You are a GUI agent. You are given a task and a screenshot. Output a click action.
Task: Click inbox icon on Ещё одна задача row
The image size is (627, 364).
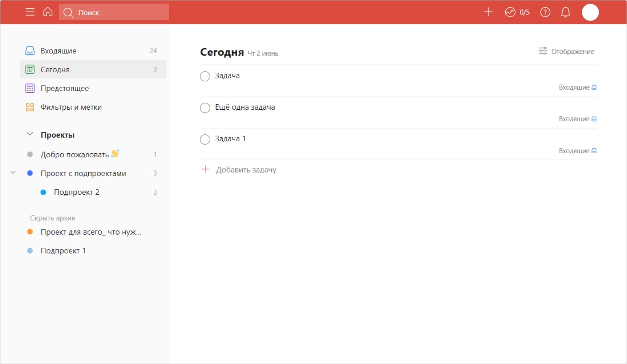click(x=594, y=119)
